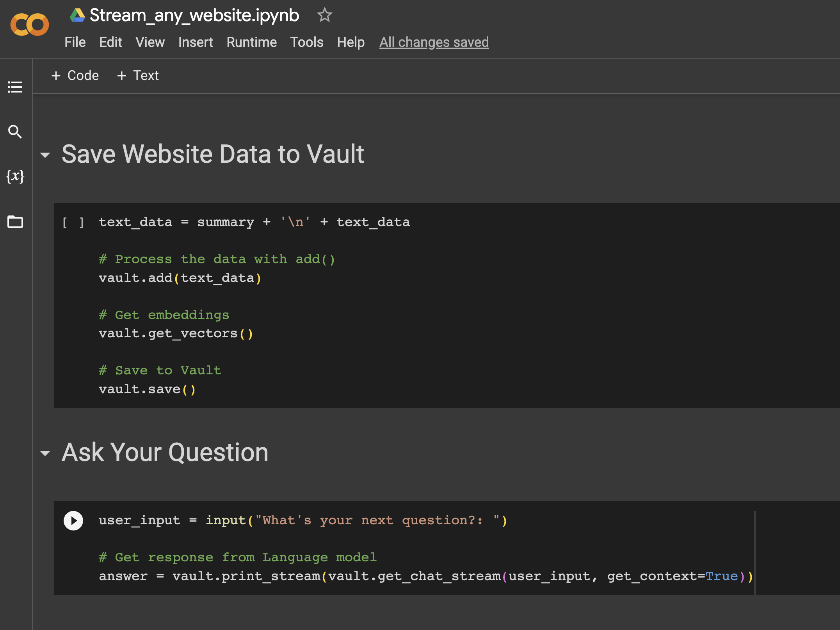The height and width of the screenshot is (630, 840).
Task: Click the Colab logo to go home
Action: pyautogui.click(x=30, y=24)
